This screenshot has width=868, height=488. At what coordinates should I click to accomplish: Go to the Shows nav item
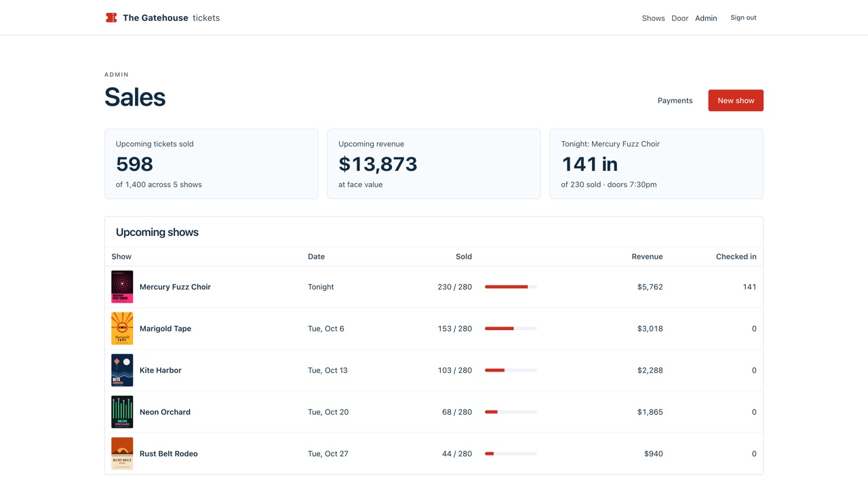[x=653, y=18]
